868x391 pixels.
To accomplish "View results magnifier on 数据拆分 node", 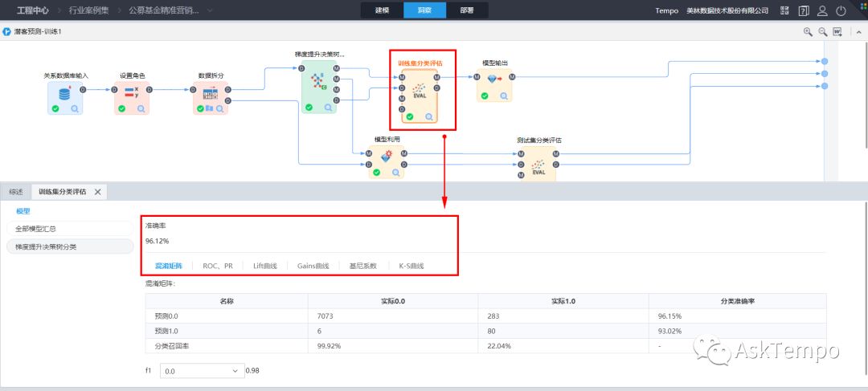I will [x=220, y=109].
